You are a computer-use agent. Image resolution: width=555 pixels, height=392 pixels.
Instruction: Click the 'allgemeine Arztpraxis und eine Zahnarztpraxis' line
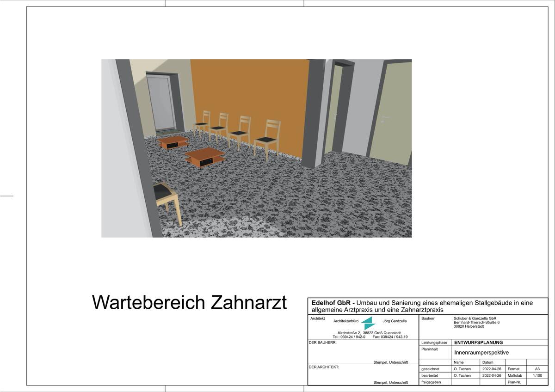(x=377, y=310)
